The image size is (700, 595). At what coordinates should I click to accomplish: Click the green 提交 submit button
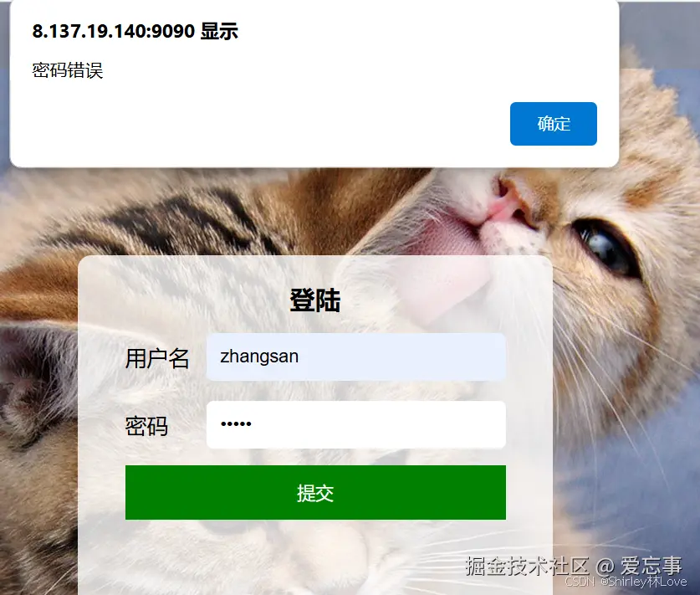click(315, 492)
